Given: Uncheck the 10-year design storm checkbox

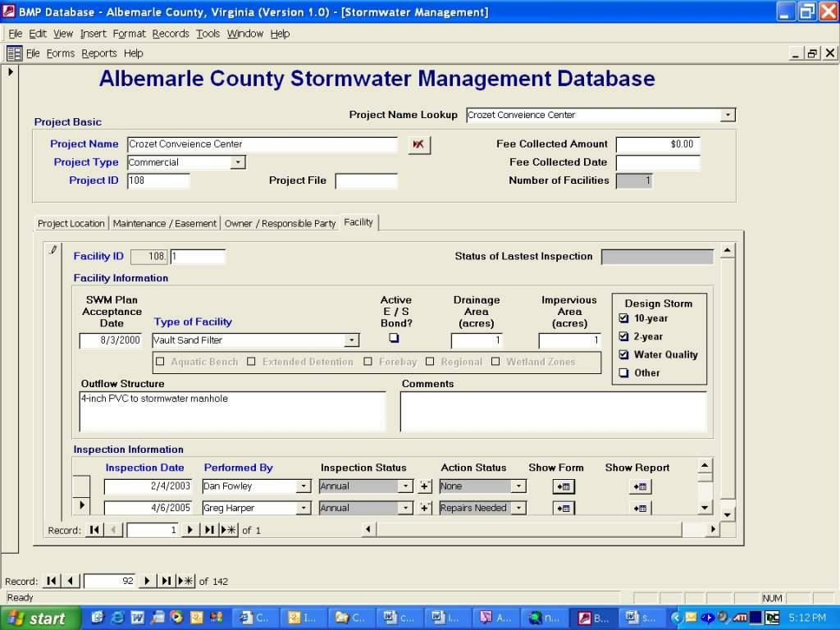Looking at the screenshot, I should (x=623, y=318).
